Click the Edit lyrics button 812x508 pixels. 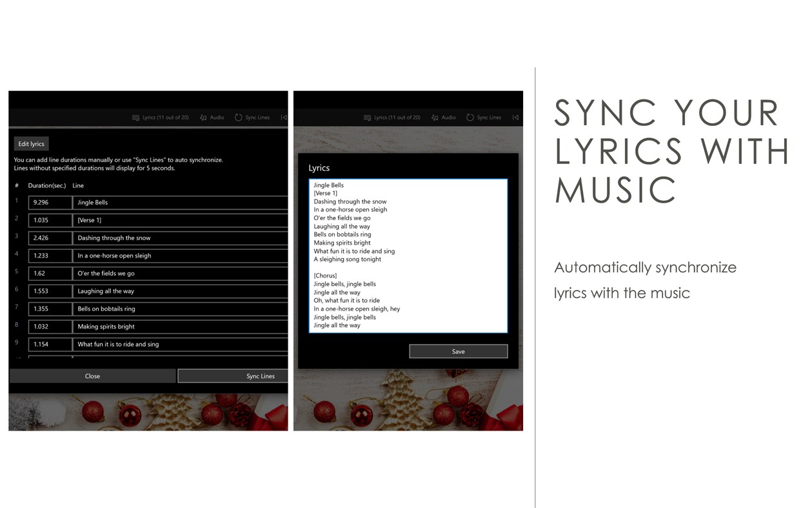[31, 143]
